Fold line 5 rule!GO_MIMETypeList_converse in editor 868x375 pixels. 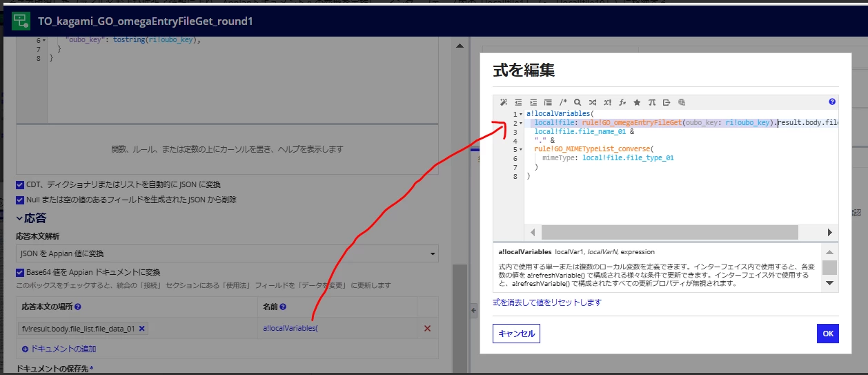521,149
